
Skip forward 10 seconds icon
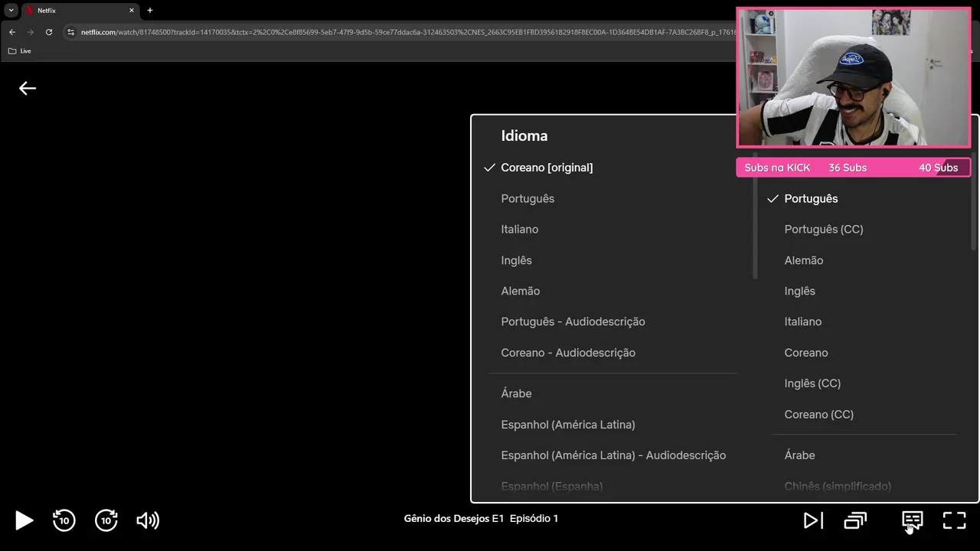[x=106, y=520]
